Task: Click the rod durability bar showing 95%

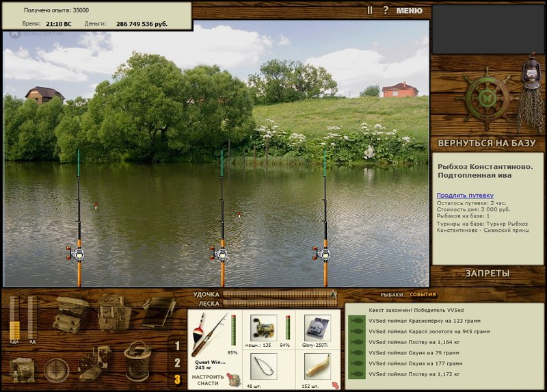Action: 233,330
